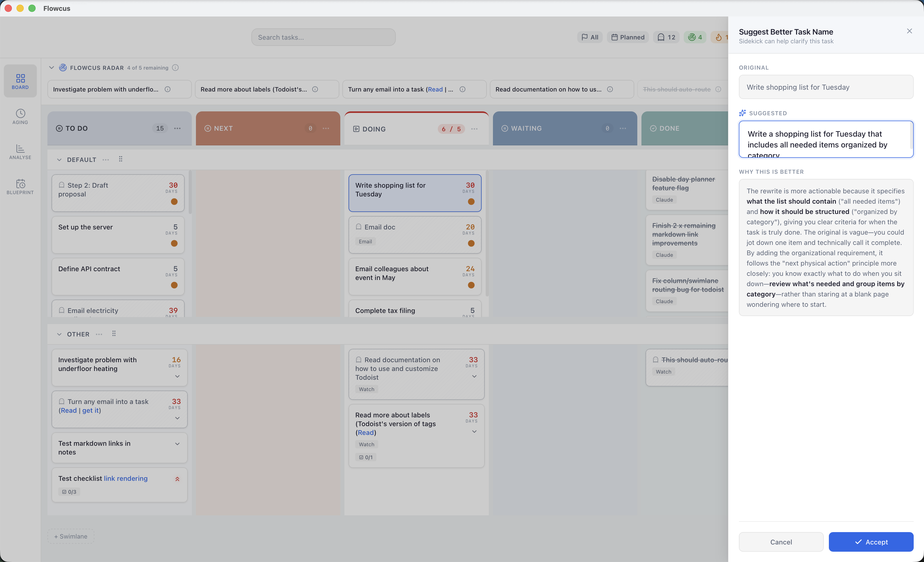924x562 pixels.
Task: Click orange status dot on Set up the server
Action: pos(174,243)
